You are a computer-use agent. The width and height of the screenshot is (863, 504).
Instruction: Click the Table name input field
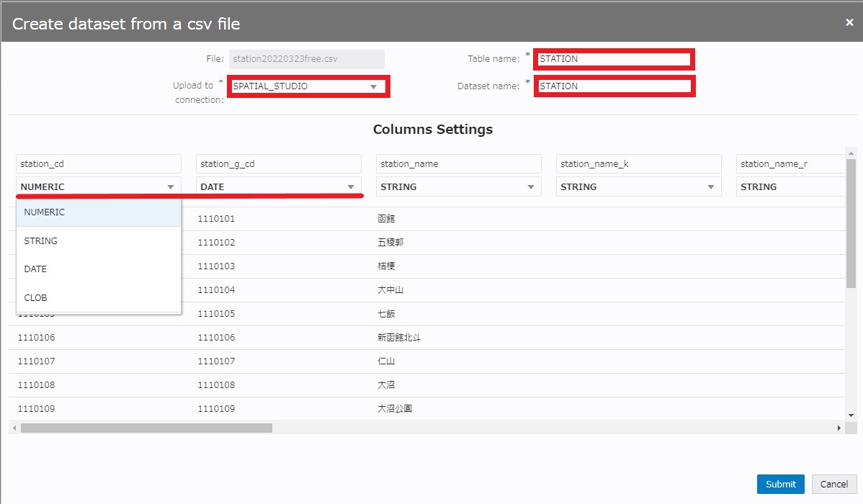tap(614, 59)
